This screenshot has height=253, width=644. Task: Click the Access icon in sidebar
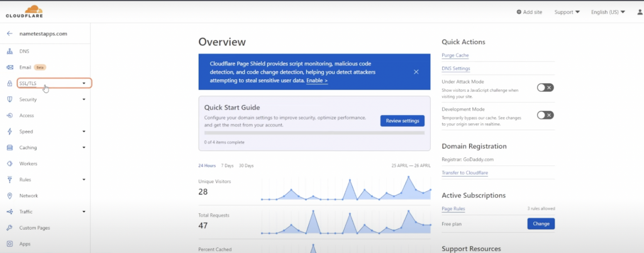(10, 115)
